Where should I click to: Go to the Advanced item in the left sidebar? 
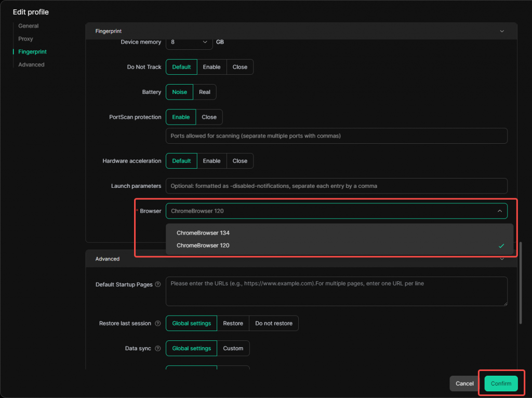[31, 64]
